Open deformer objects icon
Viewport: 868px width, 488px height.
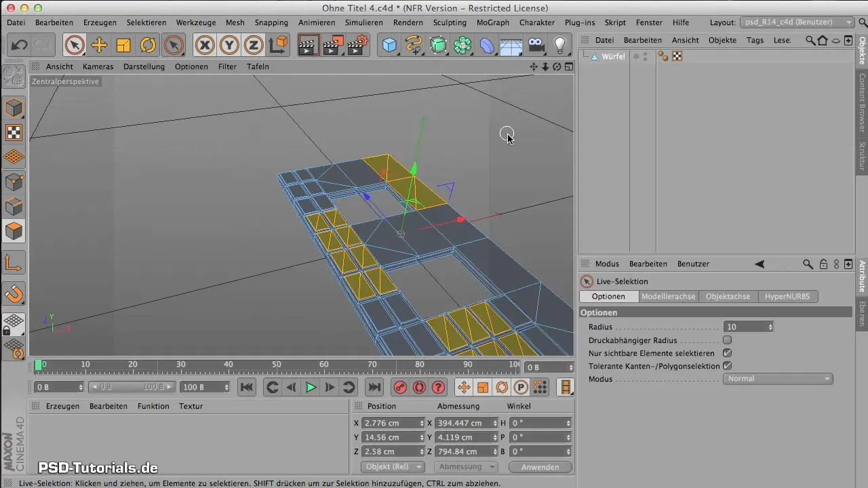click(488, 45)
